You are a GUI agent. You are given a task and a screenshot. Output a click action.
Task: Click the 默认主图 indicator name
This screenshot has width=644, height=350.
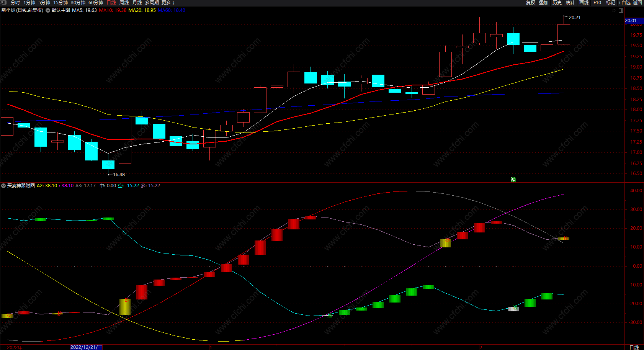(61, 10)
